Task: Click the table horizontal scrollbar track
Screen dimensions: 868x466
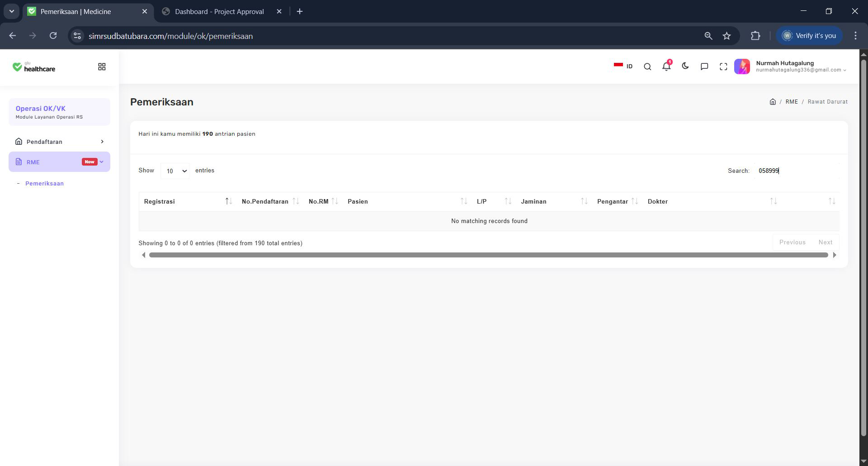Action: click(488, 255)
